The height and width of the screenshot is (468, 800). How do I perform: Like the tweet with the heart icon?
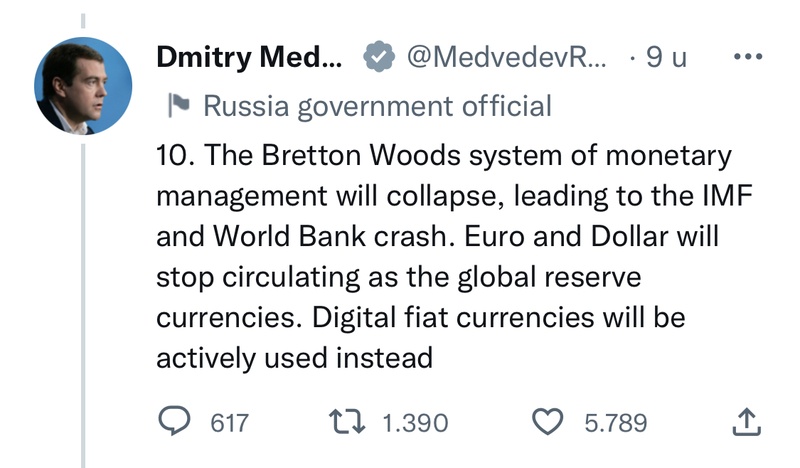[x=549, y=423]
